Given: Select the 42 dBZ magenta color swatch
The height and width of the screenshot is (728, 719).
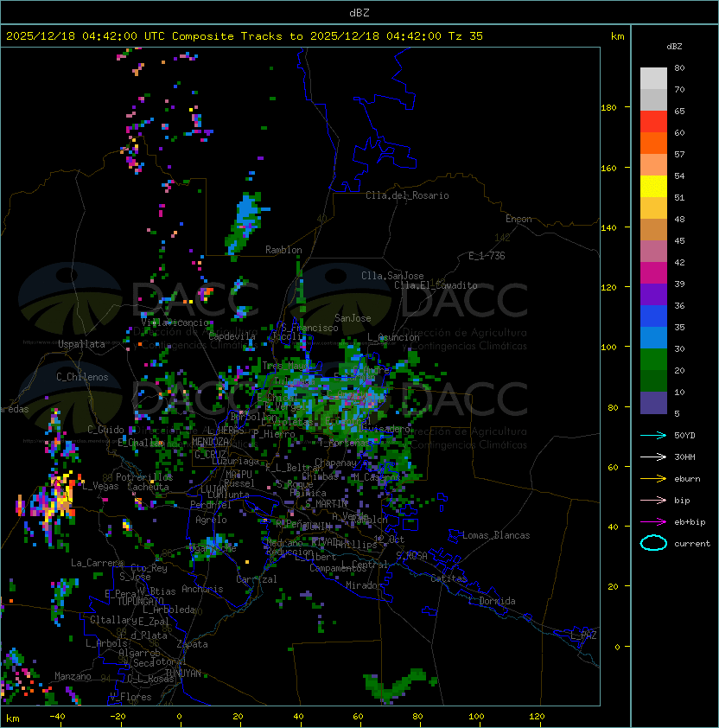Looking at the screenshot, I should tap(653, 272).
